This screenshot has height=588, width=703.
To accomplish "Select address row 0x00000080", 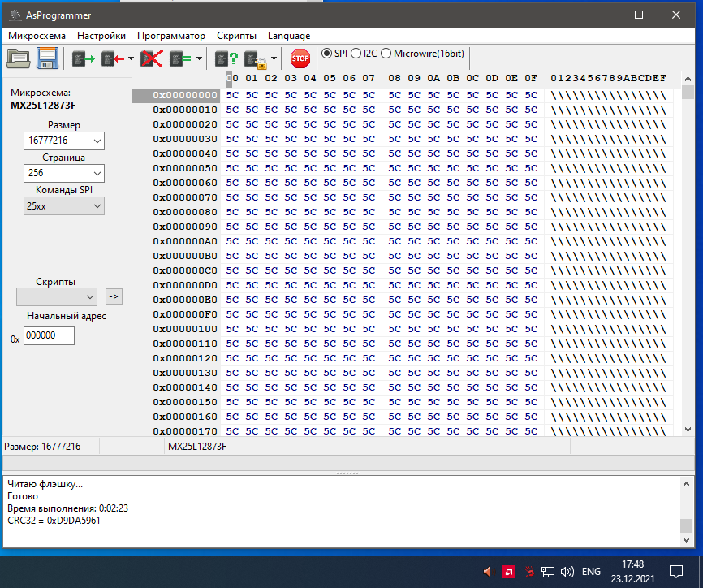I will (x=185, y=212).
